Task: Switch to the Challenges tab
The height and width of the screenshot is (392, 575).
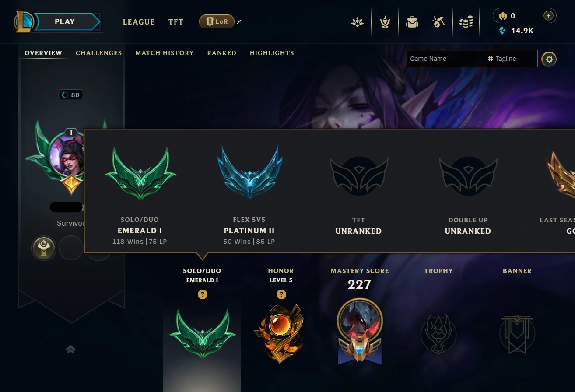Action: click(x=99, y=53)
